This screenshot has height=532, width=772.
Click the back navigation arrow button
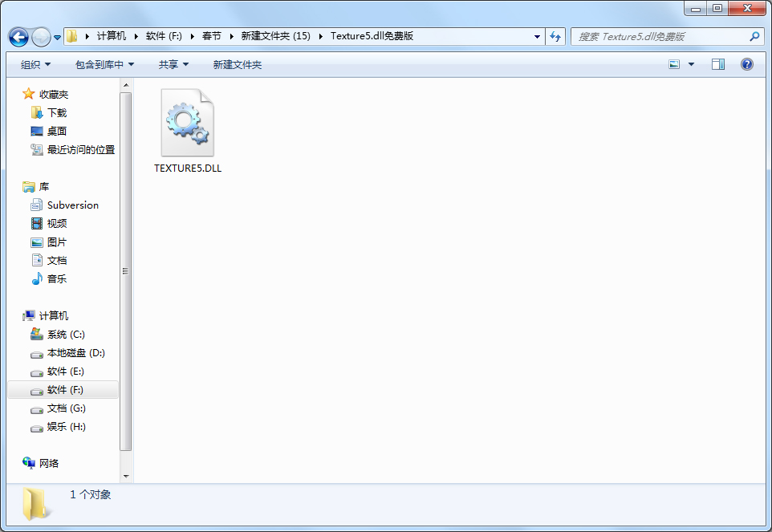click(x=18, y=37)
